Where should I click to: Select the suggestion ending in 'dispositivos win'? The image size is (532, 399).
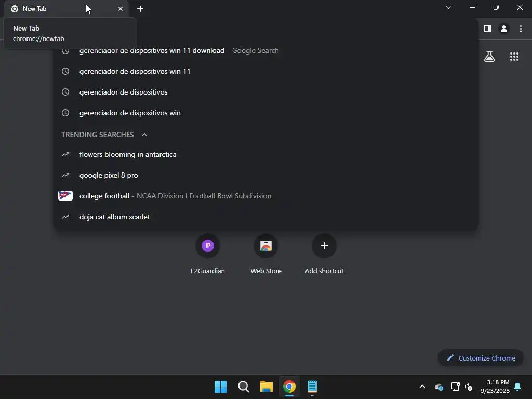(266, 113)
